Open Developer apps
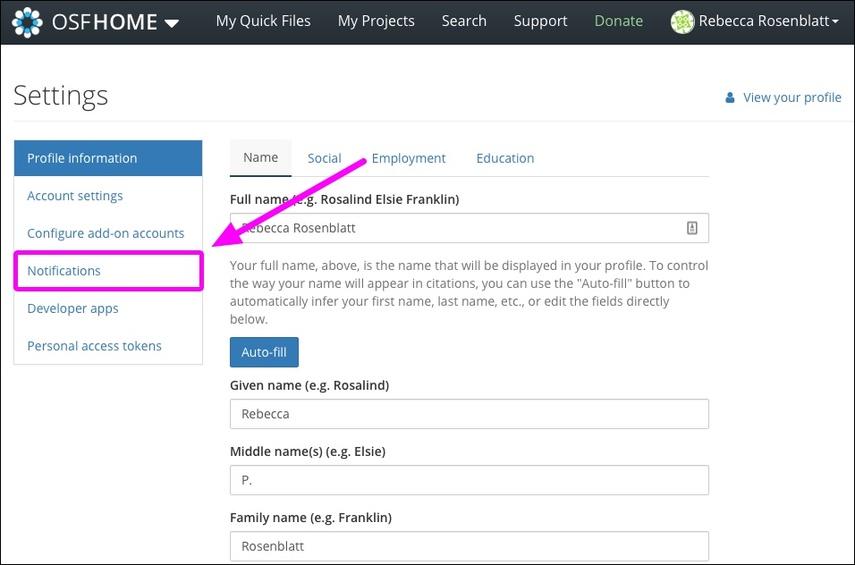 [73, 309]
